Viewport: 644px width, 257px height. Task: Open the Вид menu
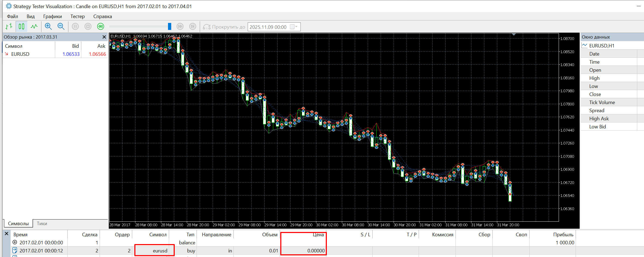[31, 16]
